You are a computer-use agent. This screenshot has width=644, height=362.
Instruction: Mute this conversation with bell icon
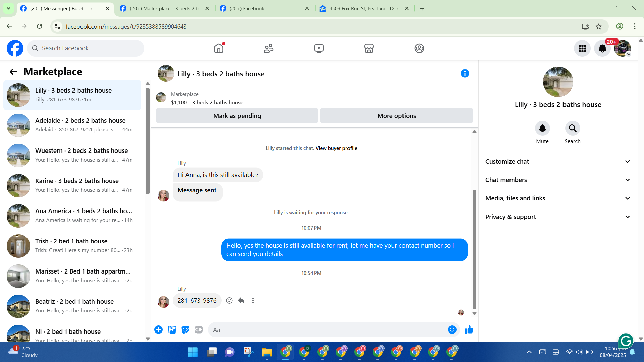542,128
